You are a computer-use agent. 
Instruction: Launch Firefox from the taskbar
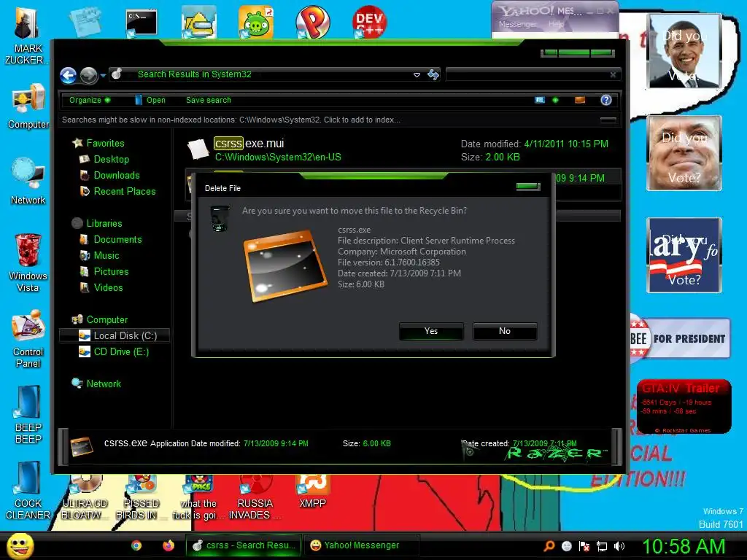169,545
